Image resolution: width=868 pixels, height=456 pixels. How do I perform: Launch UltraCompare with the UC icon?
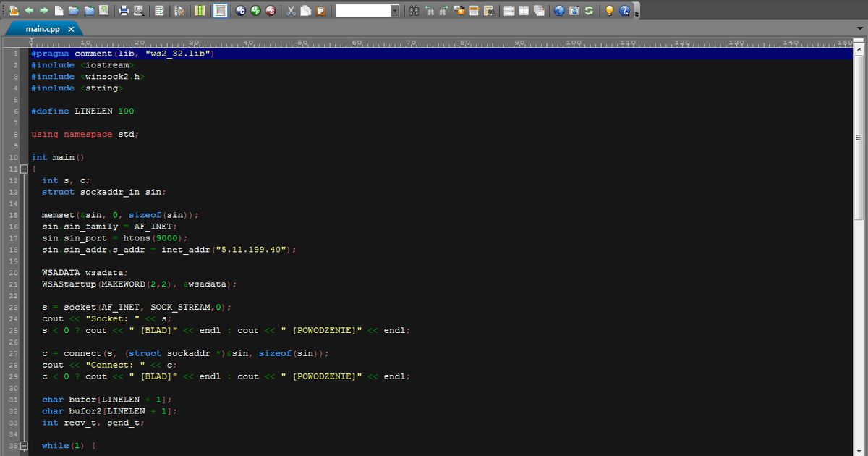pos(240,11)
